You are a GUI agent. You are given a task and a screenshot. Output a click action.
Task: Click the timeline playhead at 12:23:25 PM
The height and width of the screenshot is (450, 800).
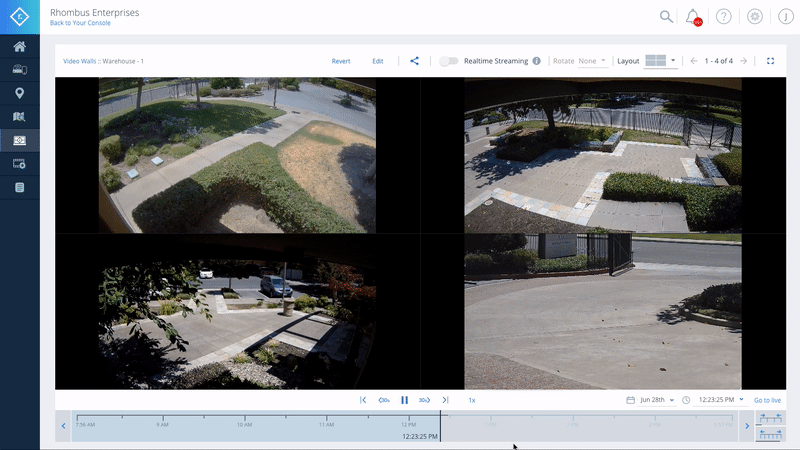point(440,426)
